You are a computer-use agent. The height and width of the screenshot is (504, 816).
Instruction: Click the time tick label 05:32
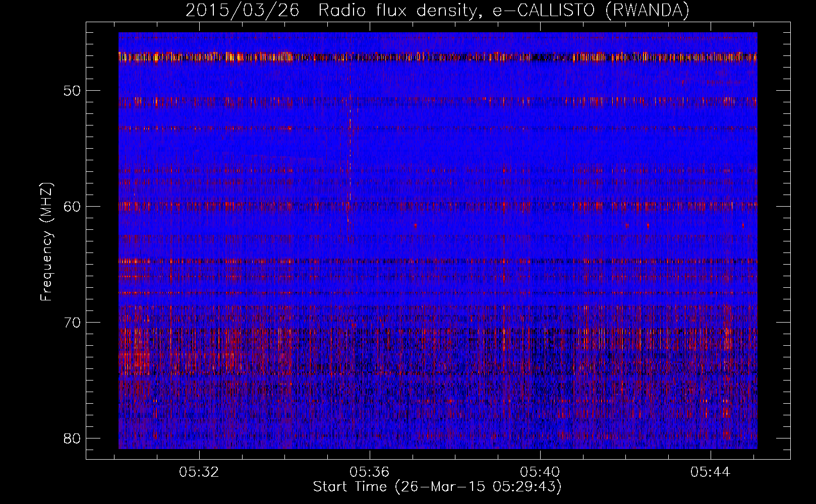[x=199, y=472]
